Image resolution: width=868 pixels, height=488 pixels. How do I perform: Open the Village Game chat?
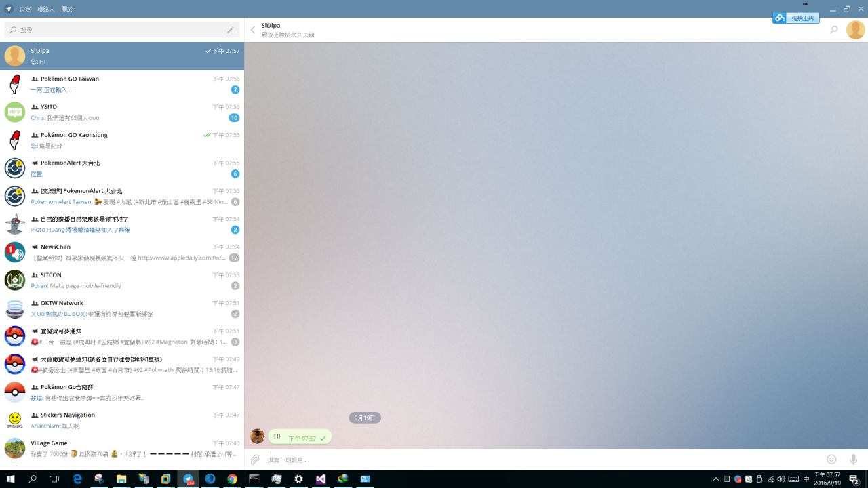122,448
